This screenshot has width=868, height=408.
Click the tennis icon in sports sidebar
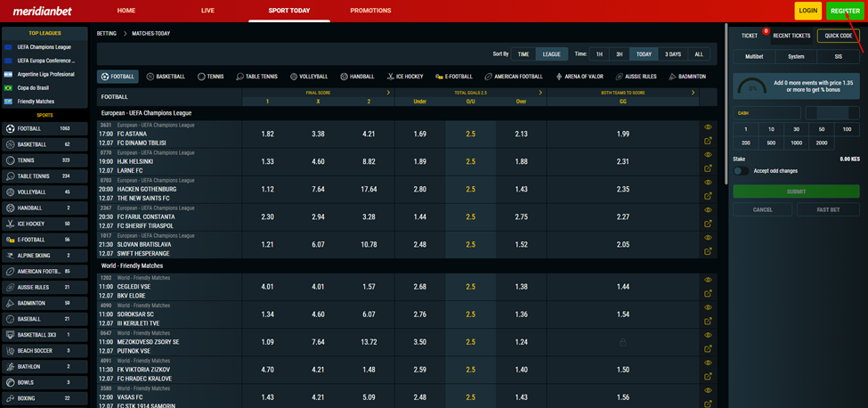pyautogui.click(x=10, y=160)
